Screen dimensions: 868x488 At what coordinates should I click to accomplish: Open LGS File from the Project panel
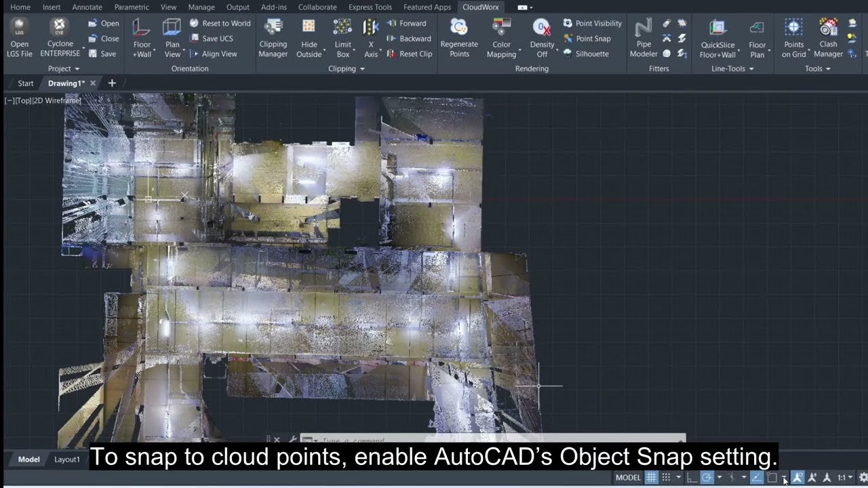point(20,37)
